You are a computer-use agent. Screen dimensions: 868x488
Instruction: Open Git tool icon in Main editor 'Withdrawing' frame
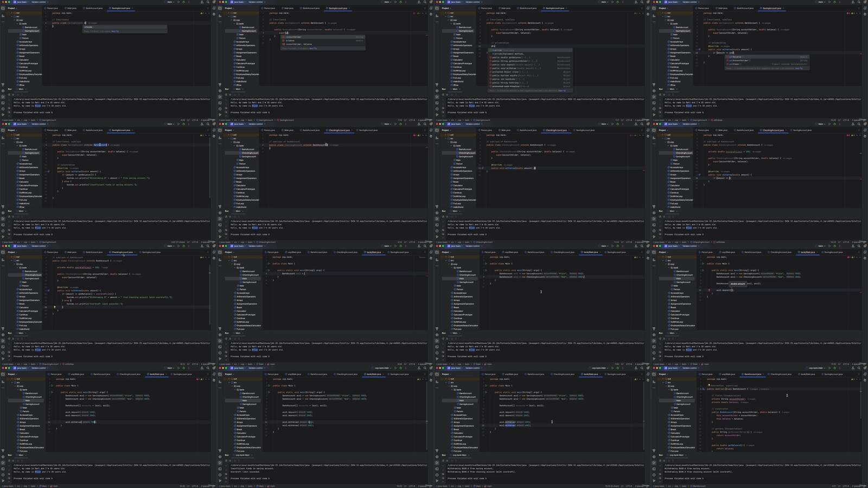pos(437,481)
